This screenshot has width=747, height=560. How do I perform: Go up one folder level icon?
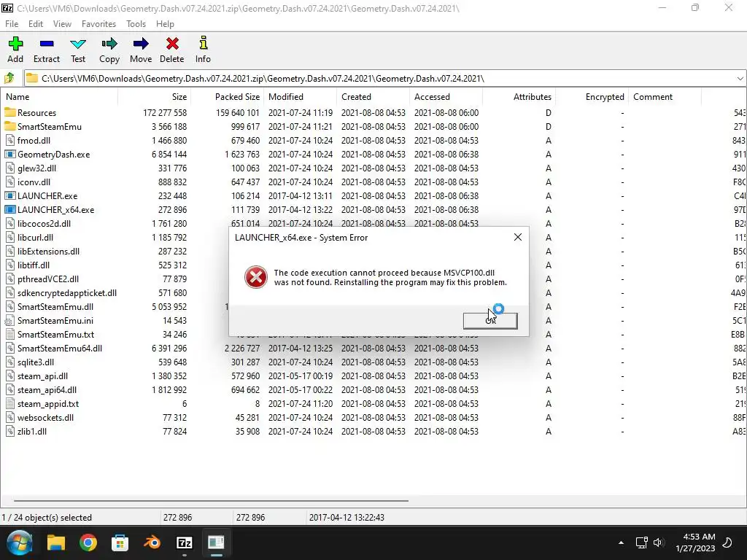[x=9, y=78]
